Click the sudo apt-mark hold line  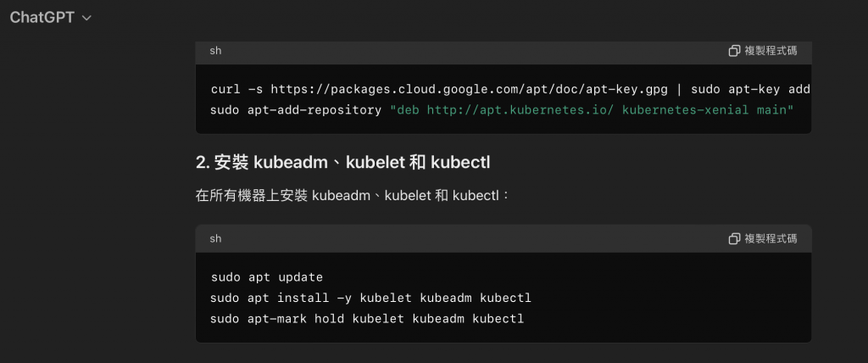point(367,319)
